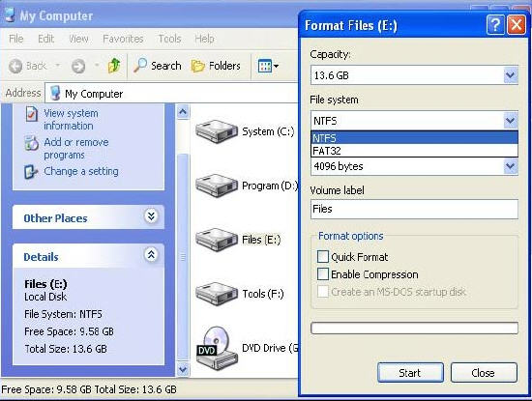
Task: Click the format progress bar
Action: [x=414, y=329]
